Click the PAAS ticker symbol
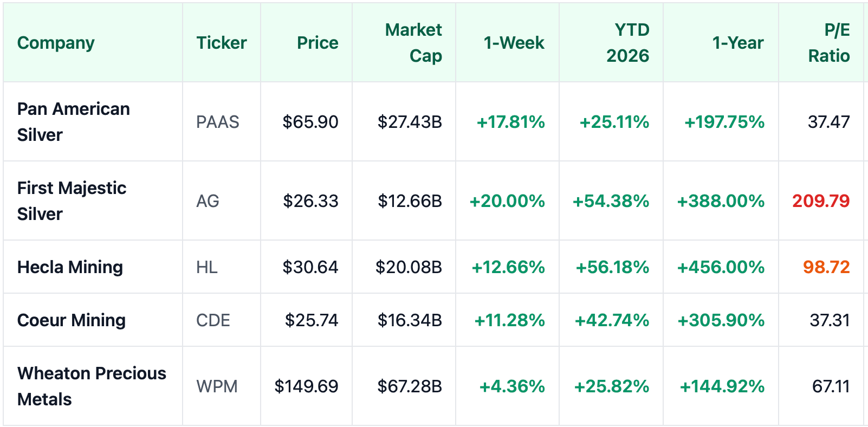This screenshot has height=427, width=868. [x=217, y=122]
